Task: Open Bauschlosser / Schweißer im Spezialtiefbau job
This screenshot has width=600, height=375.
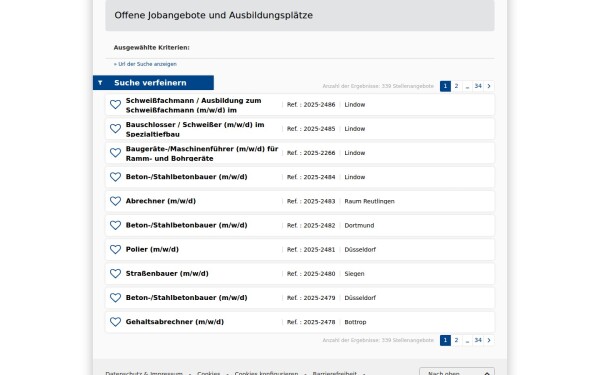Action: point(195,129)
